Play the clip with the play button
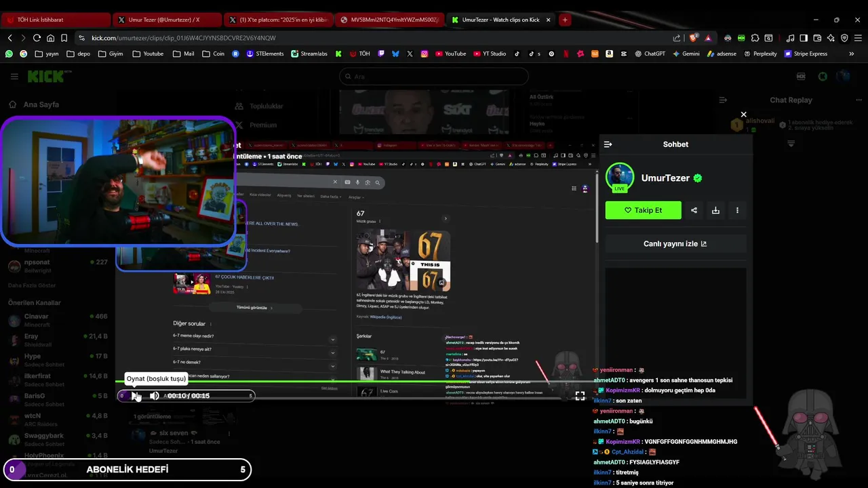 pos(134,396)
